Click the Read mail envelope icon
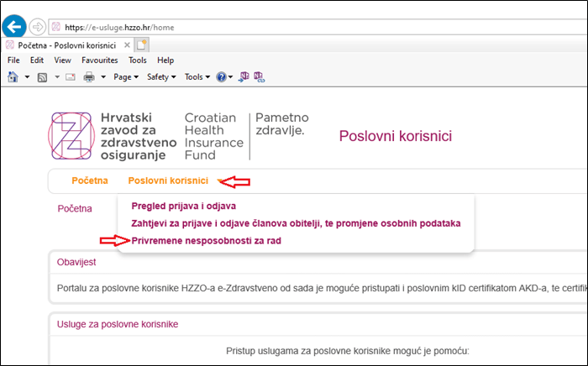 [71, 77]
